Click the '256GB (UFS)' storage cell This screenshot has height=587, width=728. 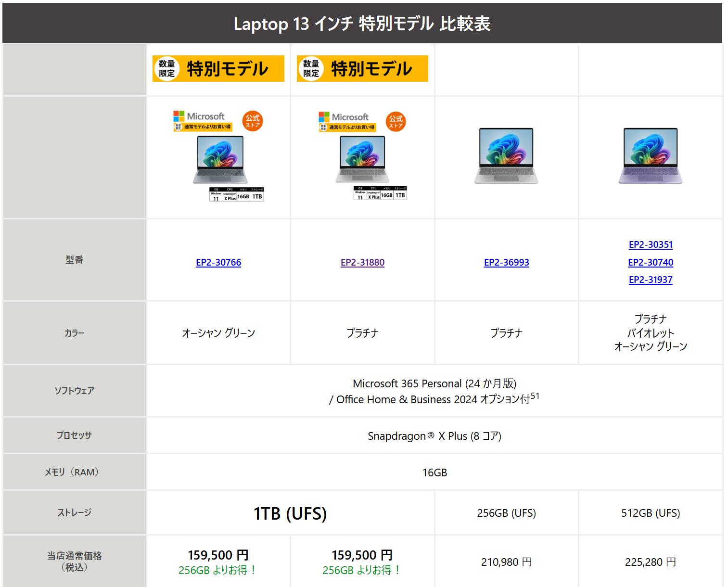(506, 513)
